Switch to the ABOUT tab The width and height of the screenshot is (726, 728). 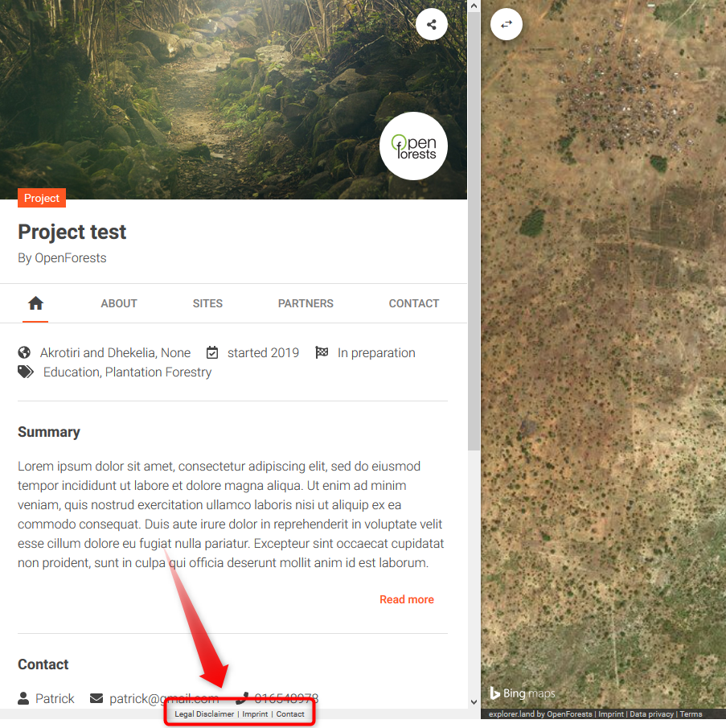pyautogui.click(x=119, y=303)
